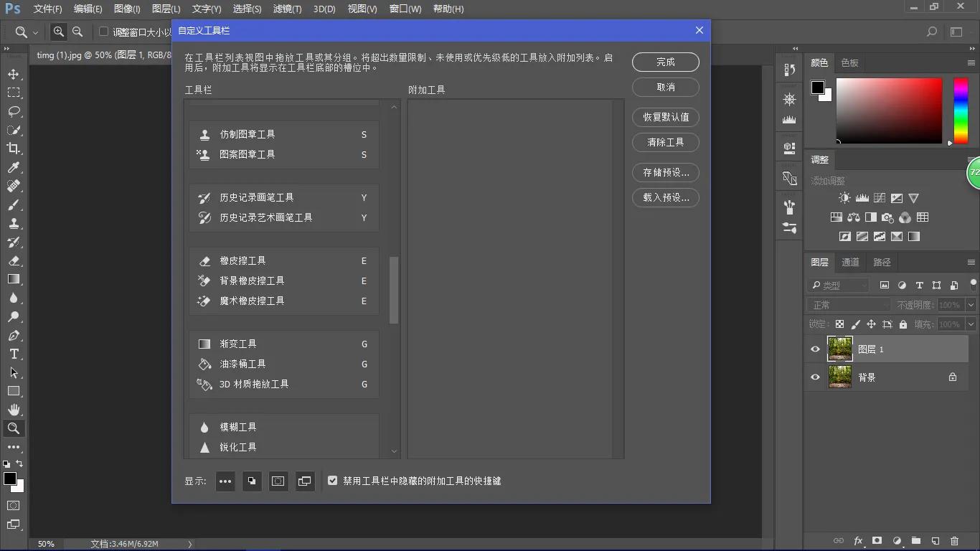Switch to the 通道 tab
The width and height of the screenshot is (980, 551).
849,262
